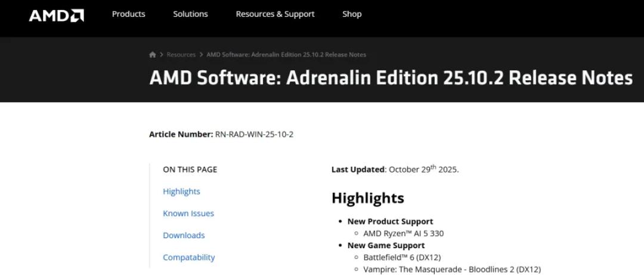Screen dimensions: 644x275
Task: Click the AMD Ryzen AI 5 330 entry
Action: [404, 233]
